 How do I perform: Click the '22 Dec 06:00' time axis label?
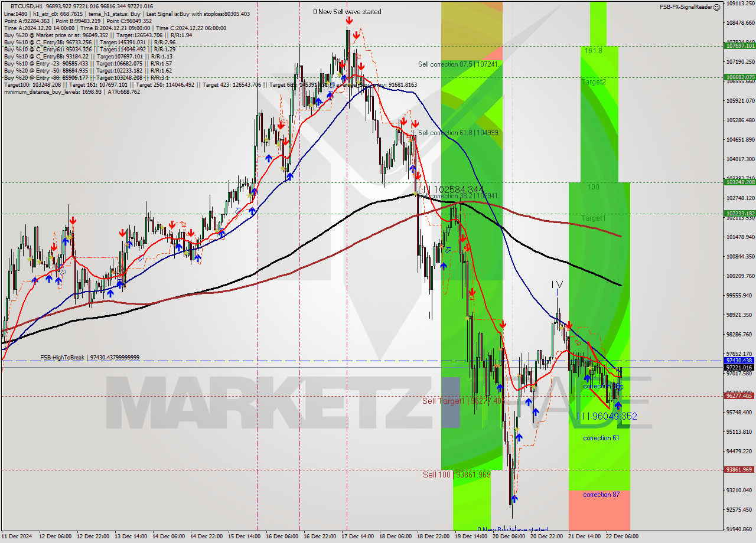click(x=621, y=537)
